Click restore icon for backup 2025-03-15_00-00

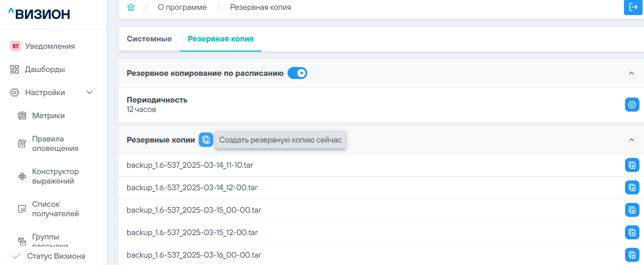(632, 210)
